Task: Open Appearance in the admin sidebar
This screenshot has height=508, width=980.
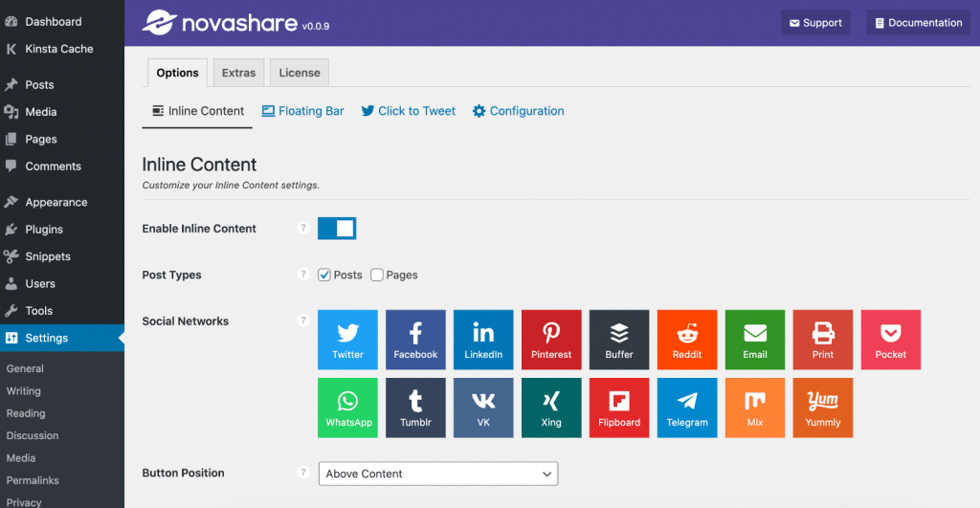Action: click(62, 202)
